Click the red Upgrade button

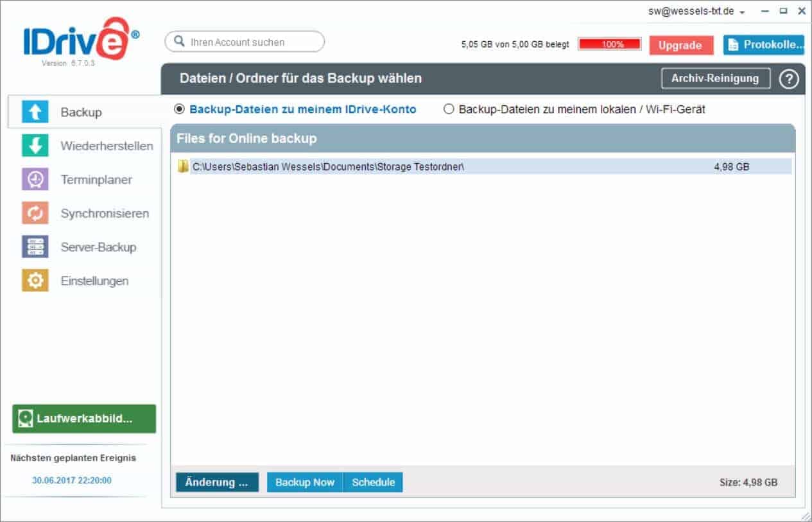(x=681, y=45)
